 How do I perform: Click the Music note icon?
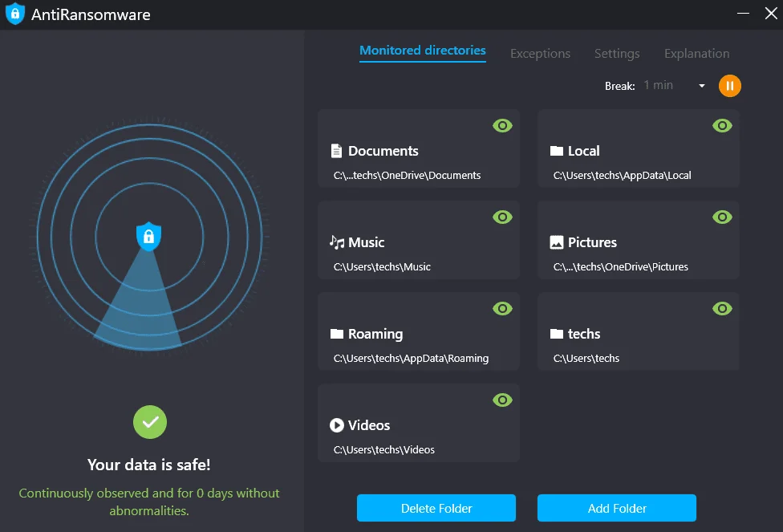[337, 242]
